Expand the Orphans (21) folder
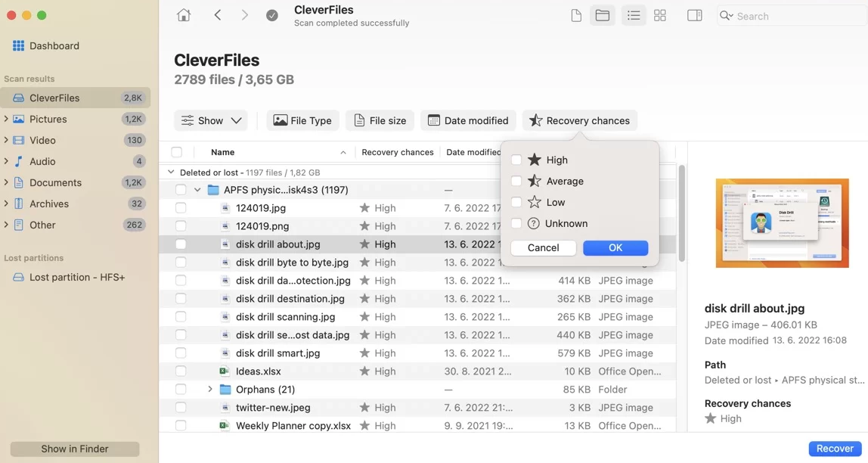 pyautogui.click(x=210, y=390)
